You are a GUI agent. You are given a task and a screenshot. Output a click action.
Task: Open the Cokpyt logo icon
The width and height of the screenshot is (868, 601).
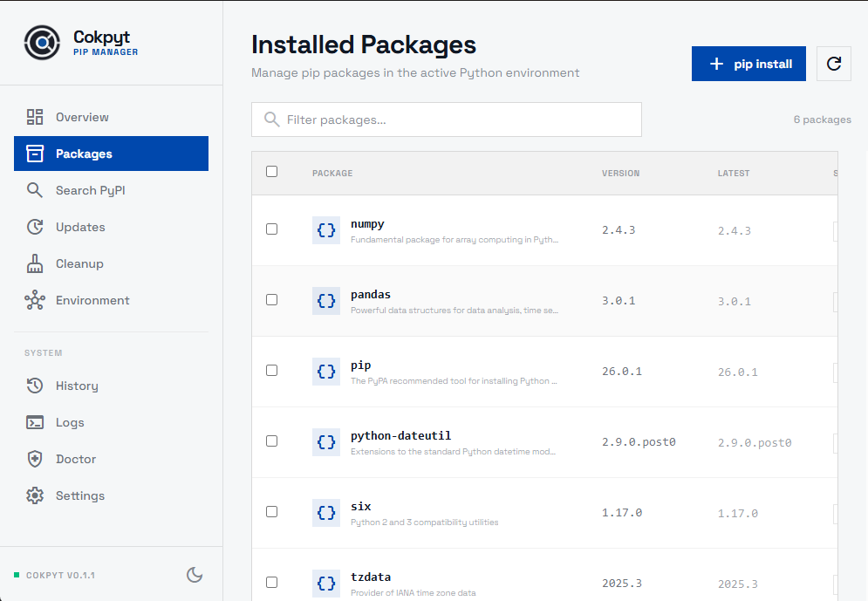[41, 42]
